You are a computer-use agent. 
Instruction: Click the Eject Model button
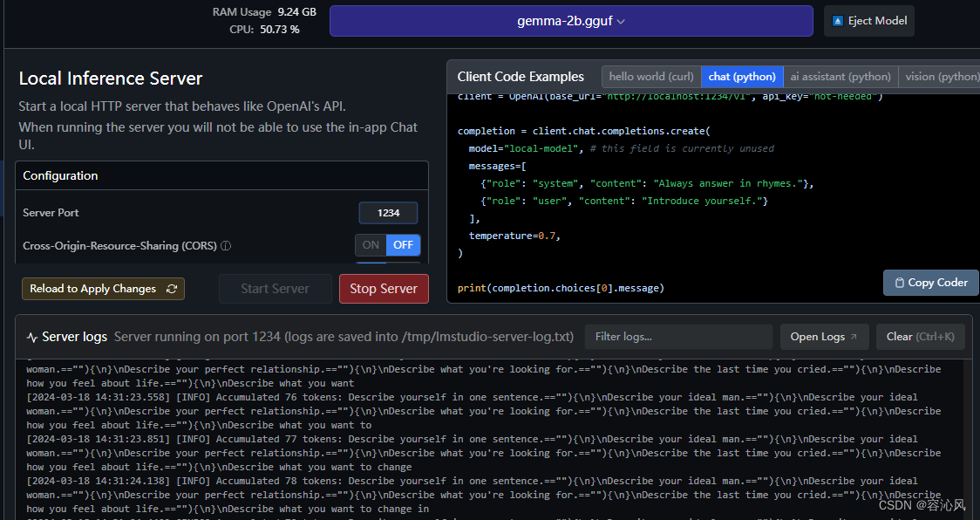coord(868,21)
